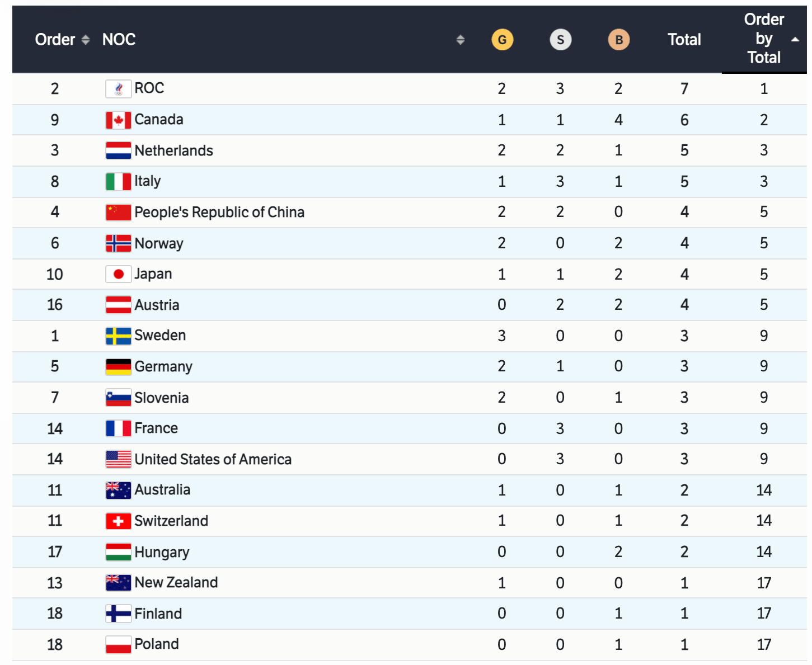Open United States of America link

tap(213, 460)
